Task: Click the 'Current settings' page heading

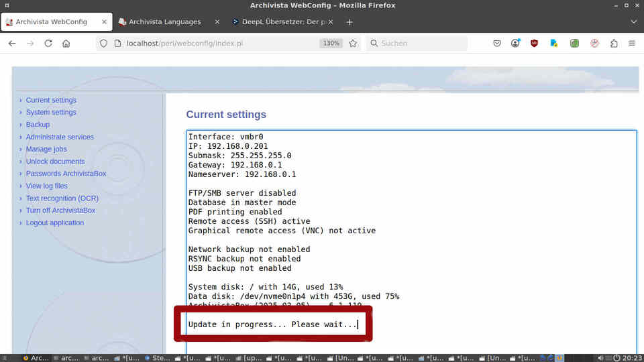Action: coord(226,115)
